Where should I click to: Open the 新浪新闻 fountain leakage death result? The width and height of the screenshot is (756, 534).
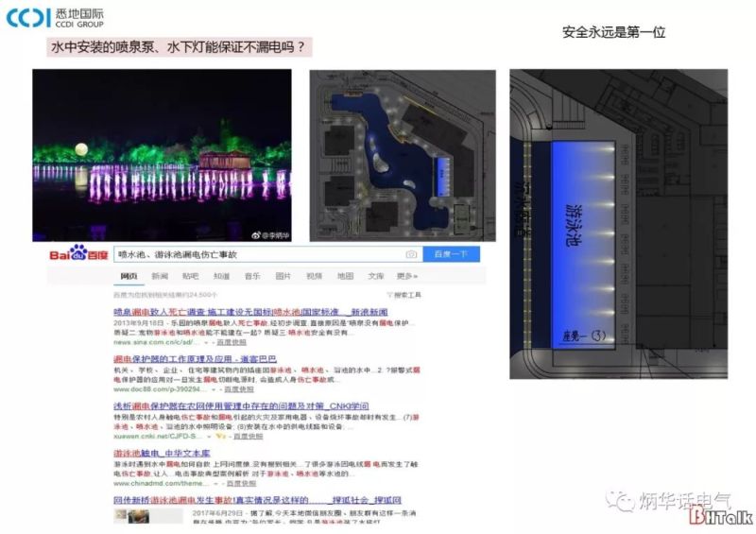(x=250, y=312)
